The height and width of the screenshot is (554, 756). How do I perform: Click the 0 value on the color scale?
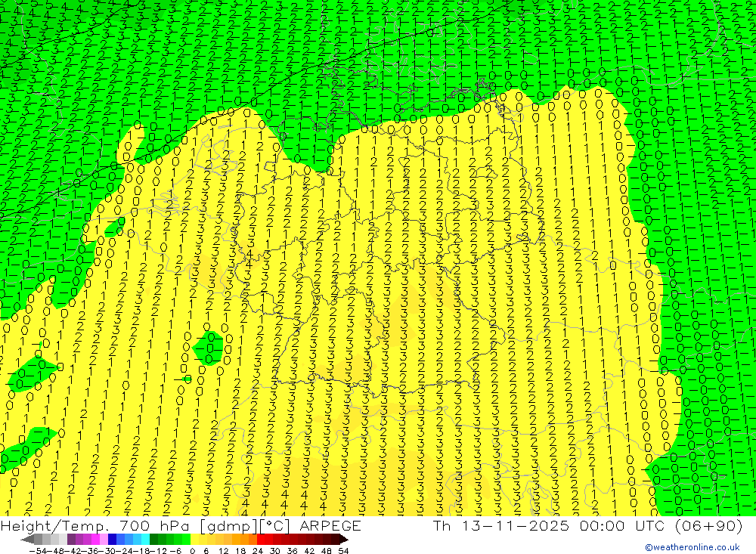[192, 551]
